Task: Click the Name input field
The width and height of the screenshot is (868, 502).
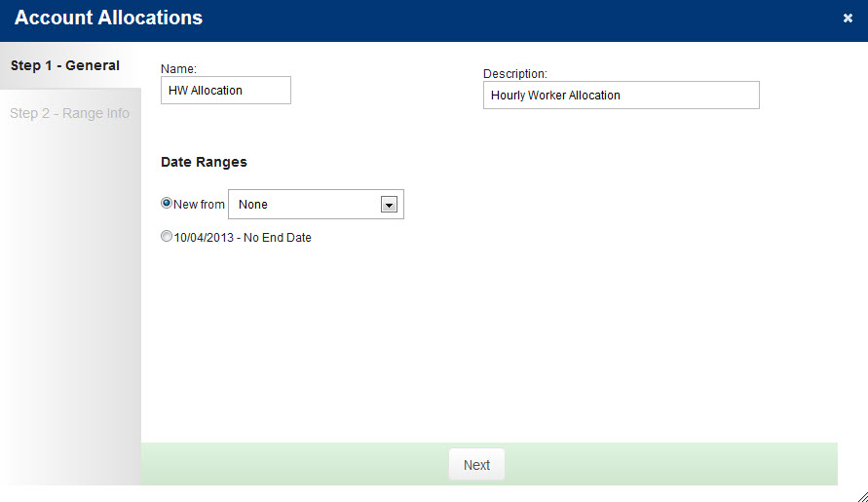Action: coord(226,91)
